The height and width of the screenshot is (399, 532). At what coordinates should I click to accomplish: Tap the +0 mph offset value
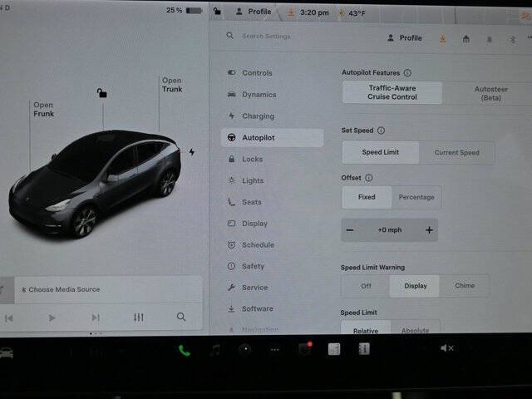point(390,230)
